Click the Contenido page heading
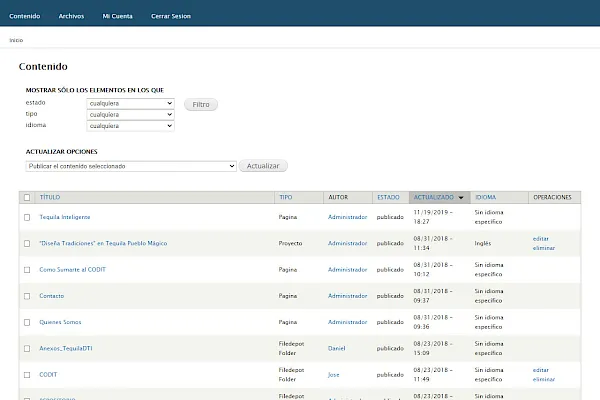The image size is (600, 400). tap(43, 67)
